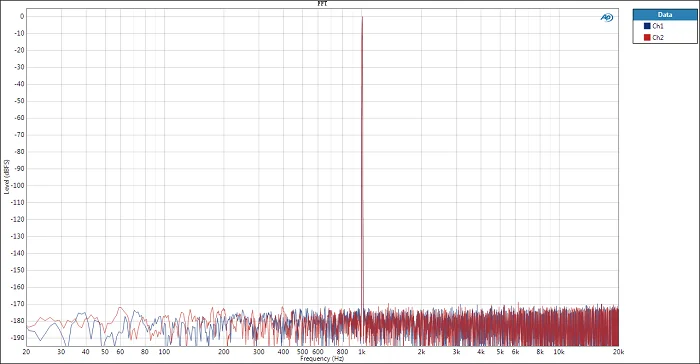
Task: Click the blue Ch1 color swatch
Action: [647, 26]
